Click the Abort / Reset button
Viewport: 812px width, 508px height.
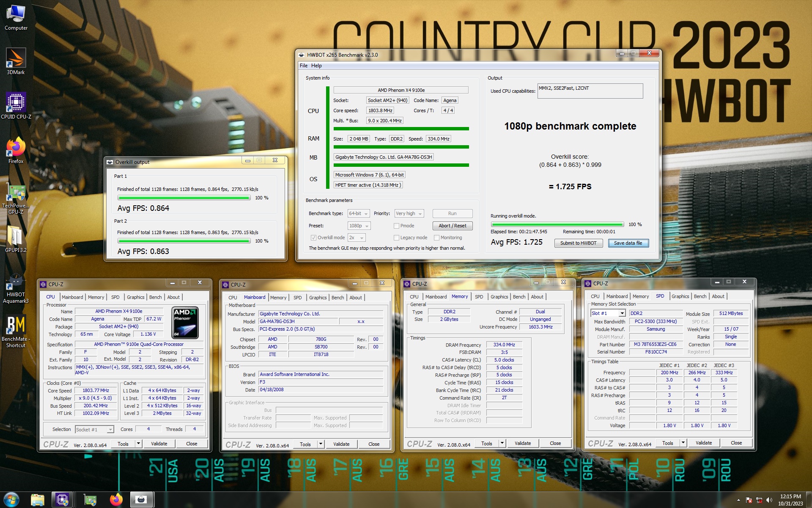tap(452, 226)
